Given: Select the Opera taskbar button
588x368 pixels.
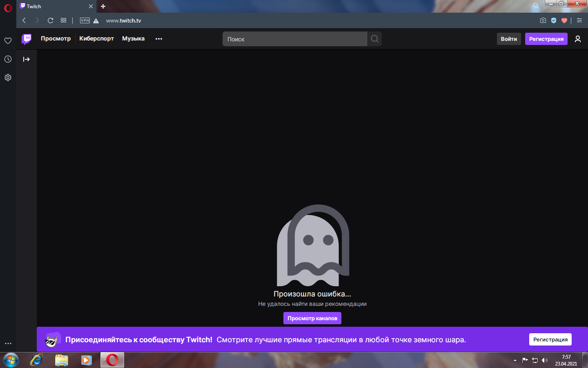Looking at the screenshot, I should (112, 360).
